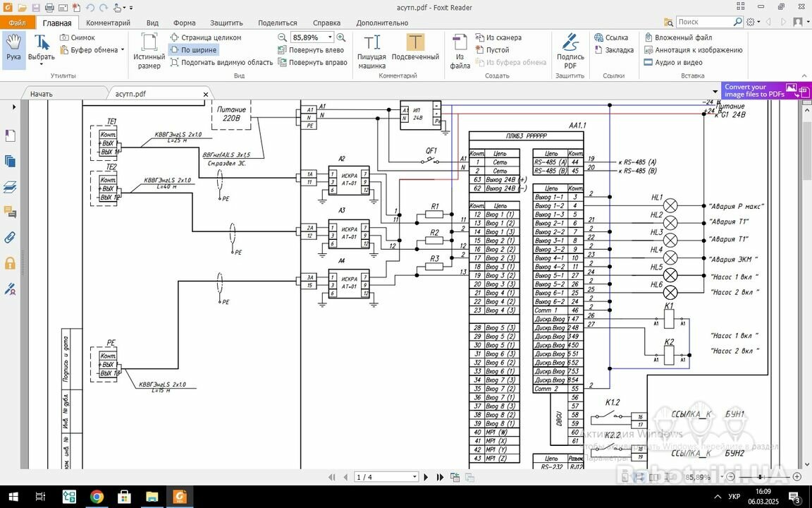
Task: Open Windows Start menu
Action: pyautogui.click(x=13, y=497)
